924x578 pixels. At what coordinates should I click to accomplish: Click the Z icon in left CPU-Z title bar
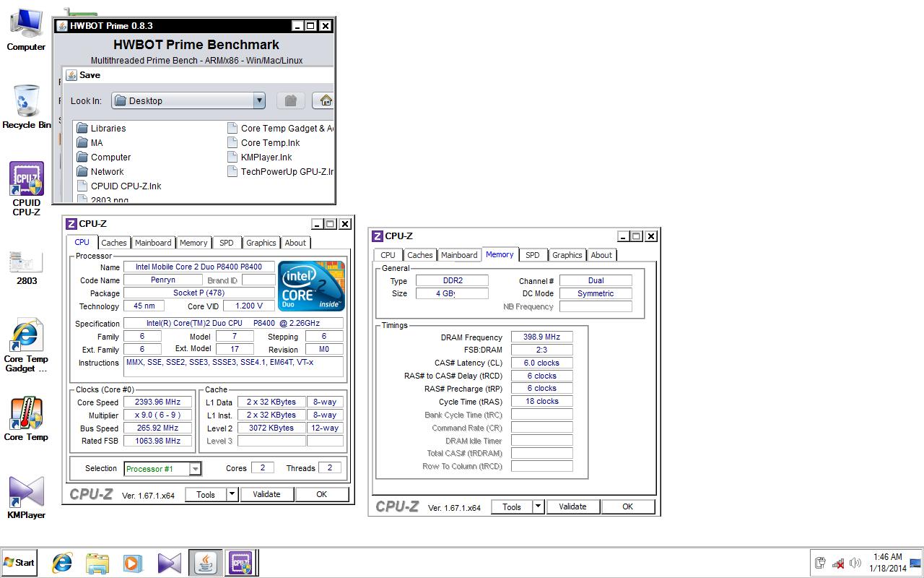[x=71, y=224]
